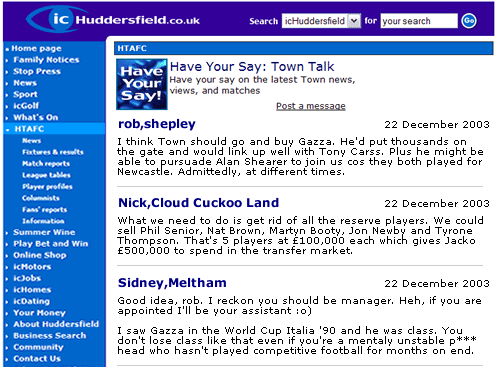The image size is (500, 367).
Task: Open Fixtures & results submenu item
Action: (x=53, y=152)
